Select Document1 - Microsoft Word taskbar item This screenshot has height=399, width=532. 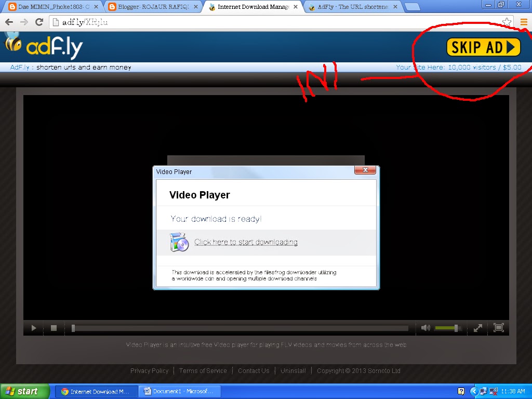[180, 392]
